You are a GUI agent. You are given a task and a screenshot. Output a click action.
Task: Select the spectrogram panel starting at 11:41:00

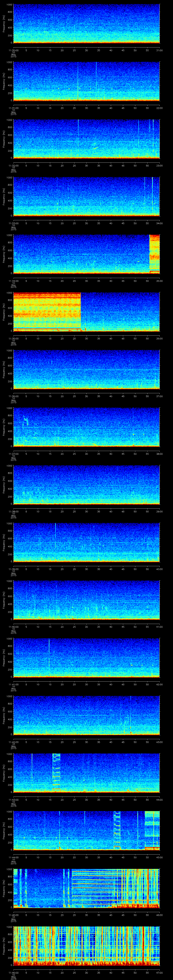click(86, 657)
